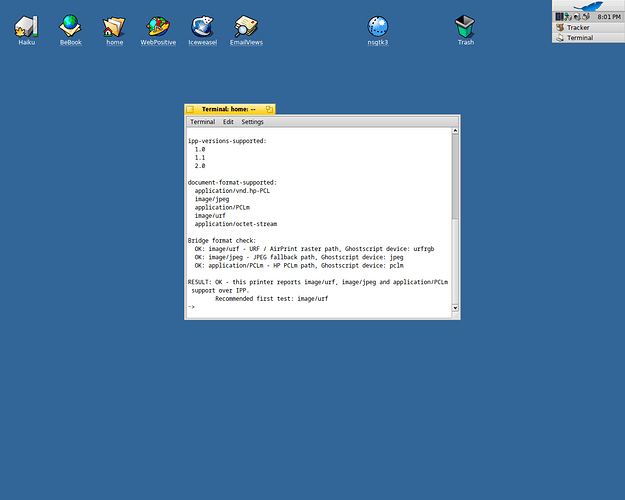Click the 'application/octet-stream' line
The image size is (625, 500).
[236, 224]
